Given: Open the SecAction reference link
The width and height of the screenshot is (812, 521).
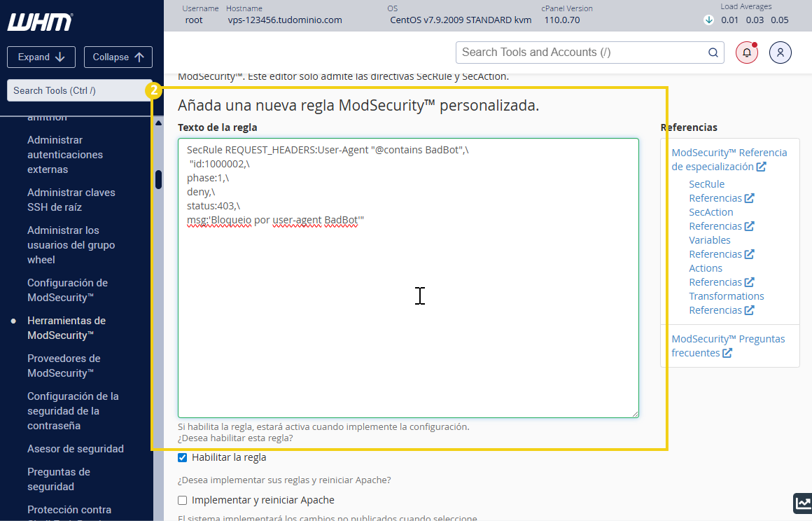Looking at the screenshot, I should (722, 219).
